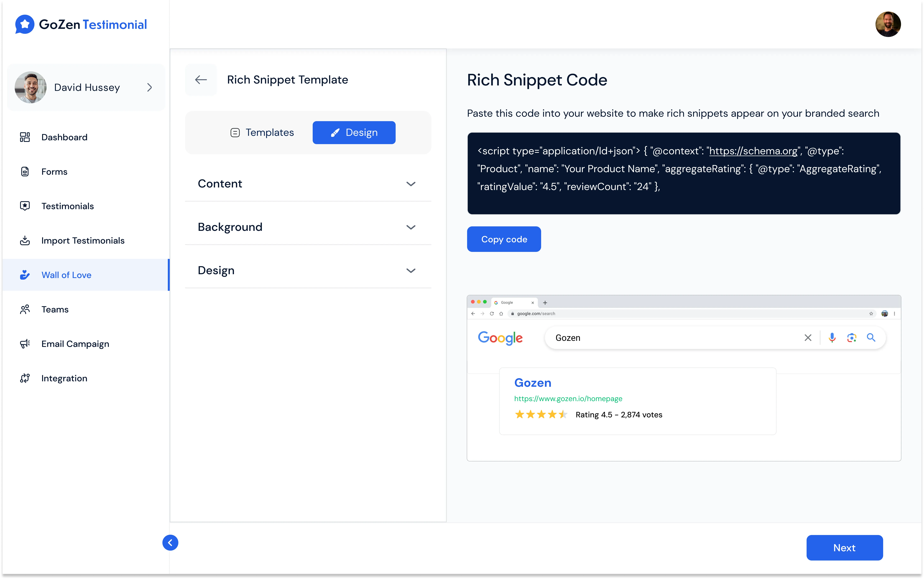This screenshot has width=924, height=579.
Task: Click the Testimonials star icon
Action: (x=25, y=206)
